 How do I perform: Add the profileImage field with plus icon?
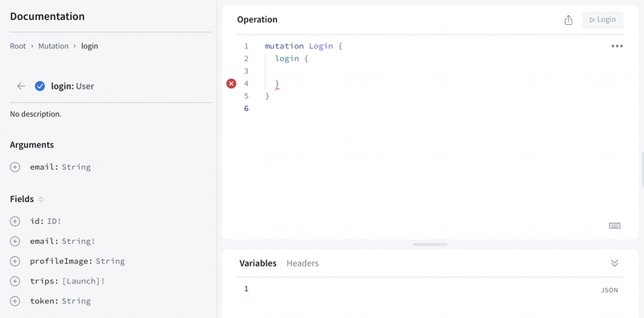tap(14, 262)
